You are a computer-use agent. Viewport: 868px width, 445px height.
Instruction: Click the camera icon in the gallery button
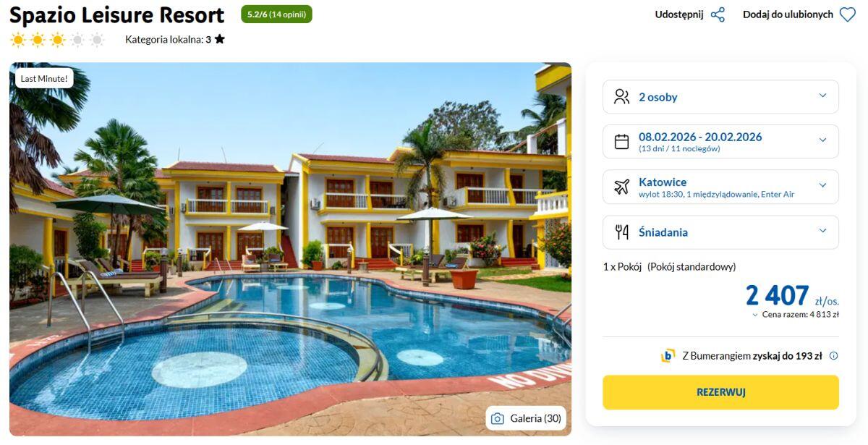tap(498, 418)
